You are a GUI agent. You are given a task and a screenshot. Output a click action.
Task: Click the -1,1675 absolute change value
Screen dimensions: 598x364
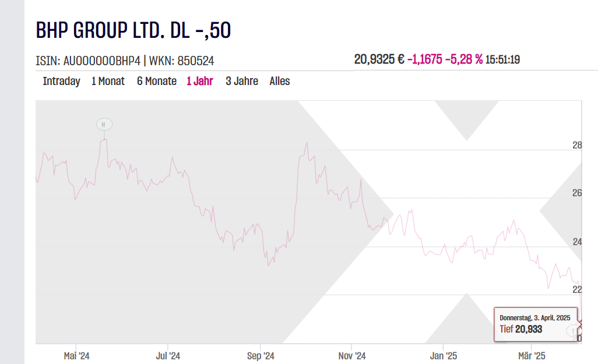[x=424, y=59]
